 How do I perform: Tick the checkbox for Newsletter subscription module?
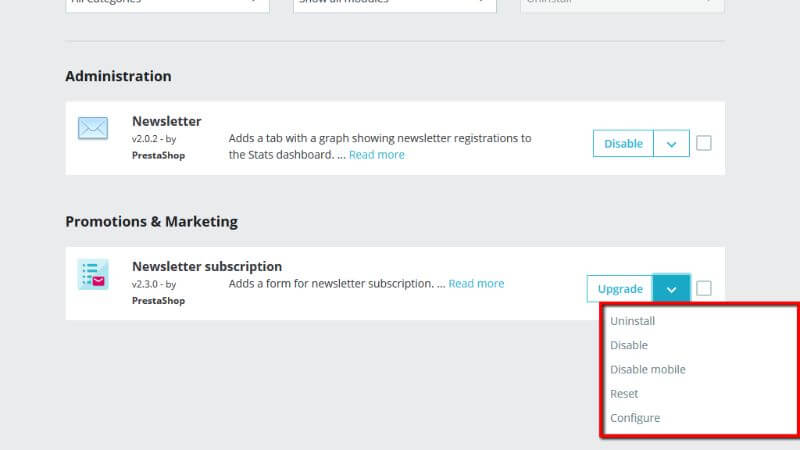pos(704,288)
